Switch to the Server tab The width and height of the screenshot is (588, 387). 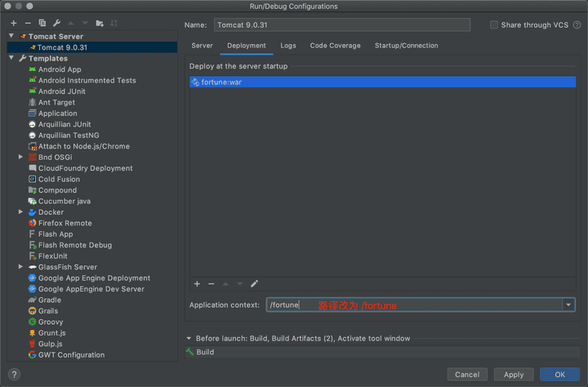[x=202, y=46]
